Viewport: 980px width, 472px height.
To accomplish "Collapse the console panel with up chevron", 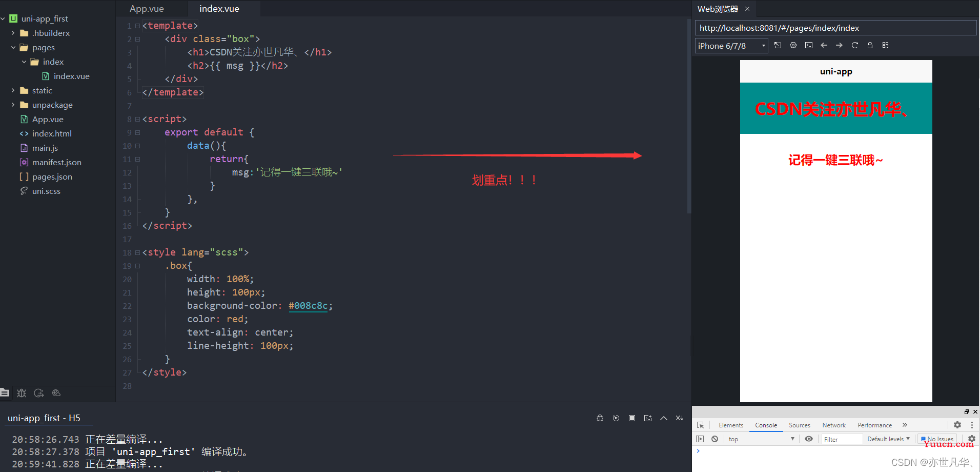I will tap(664, 418).
